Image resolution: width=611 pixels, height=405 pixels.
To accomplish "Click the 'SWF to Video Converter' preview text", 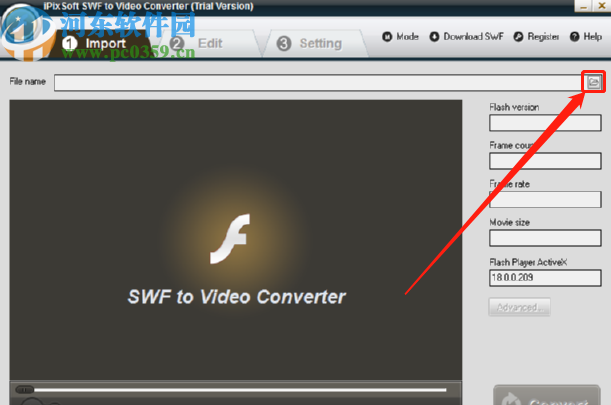I will click(x=237, y=297).
